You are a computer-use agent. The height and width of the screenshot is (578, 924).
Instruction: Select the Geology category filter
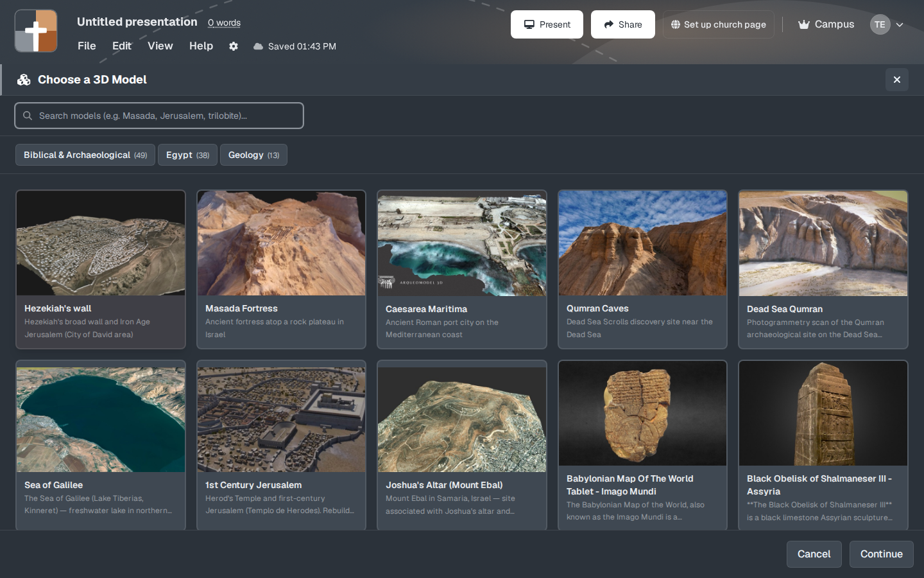click(x=253, y=155)
